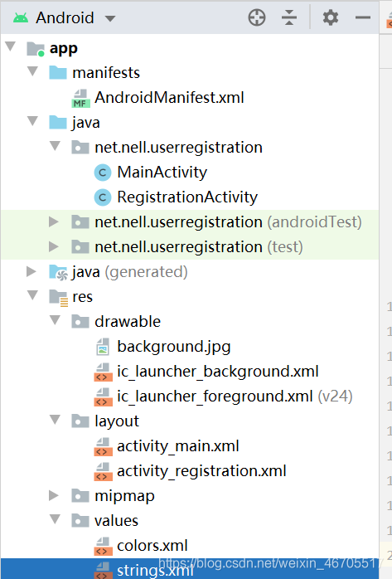
Task: Select the java (generated) label
Action: [130, 272]
